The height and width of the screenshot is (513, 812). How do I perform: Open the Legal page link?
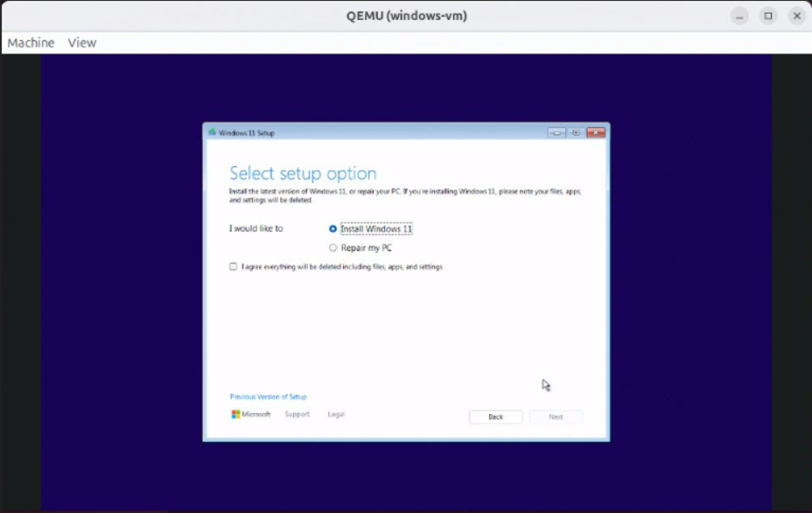334,413
